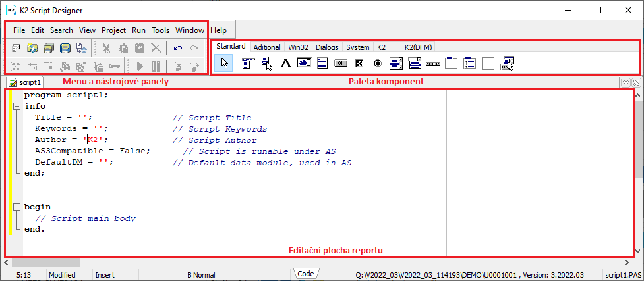The height and width of the screenshot is (281, 644).
Task: Pick the PopupMenu component icon
Action: click(x=267, y=63)
